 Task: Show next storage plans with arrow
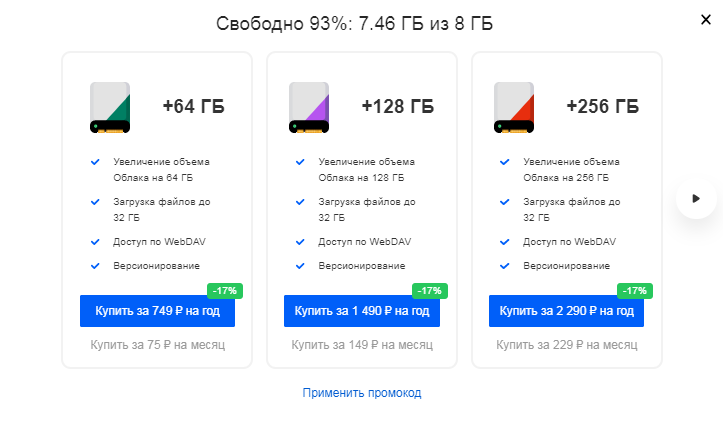[x=696, y=198]
